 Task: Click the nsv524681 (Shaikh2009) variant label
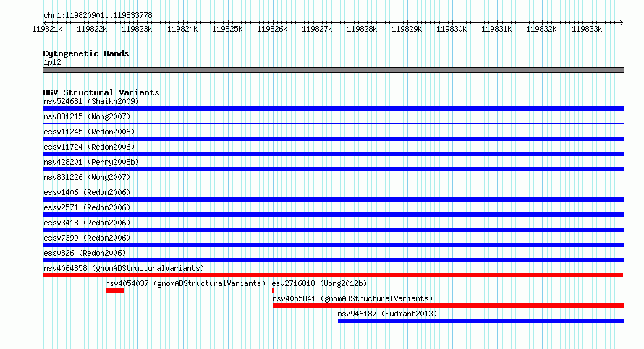tap(91, 101)
